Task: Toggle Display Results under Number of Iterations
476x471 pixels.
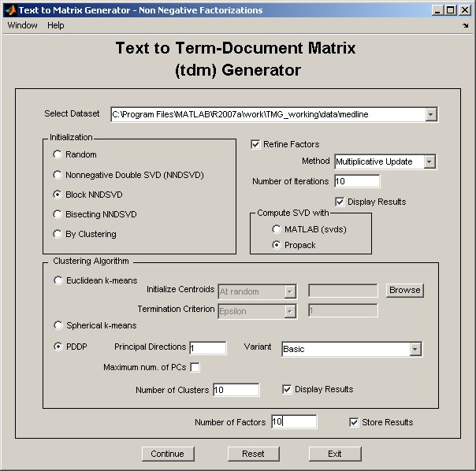Action: coord(340,202)
